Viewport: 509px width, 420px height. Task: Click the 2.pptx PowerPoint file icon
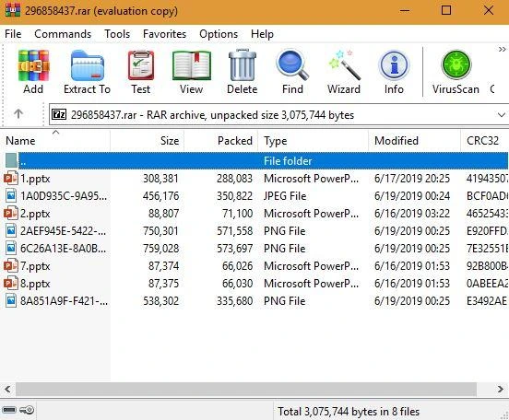coord(11,214)
